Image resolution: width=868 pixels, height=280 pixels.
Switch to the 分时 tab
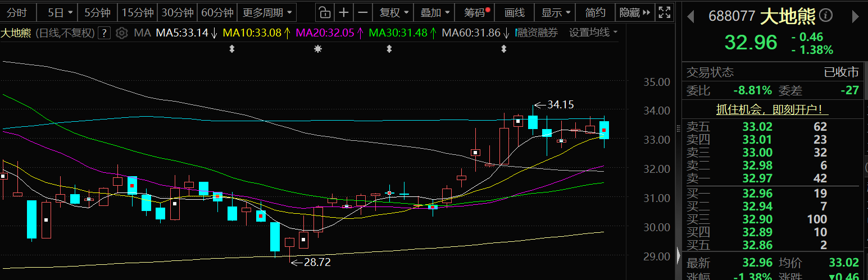[x=17, y=12]
